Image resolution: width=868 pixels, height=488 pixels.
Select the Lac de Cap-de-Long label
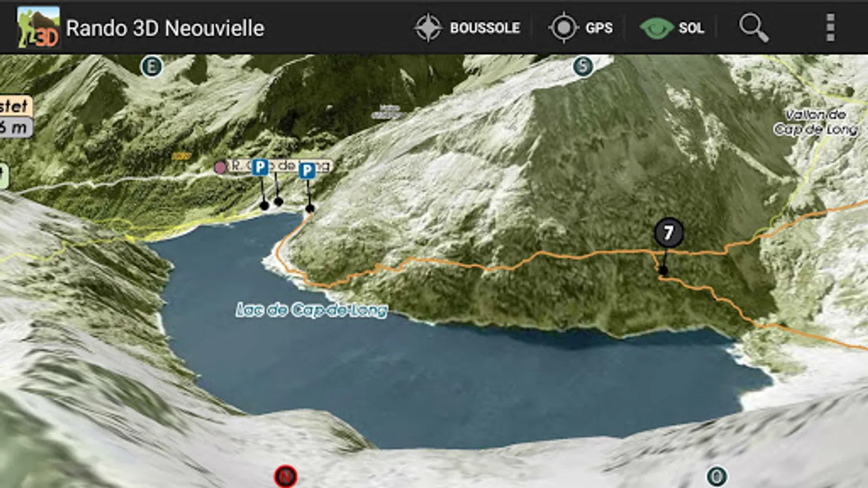click(311, 310)
